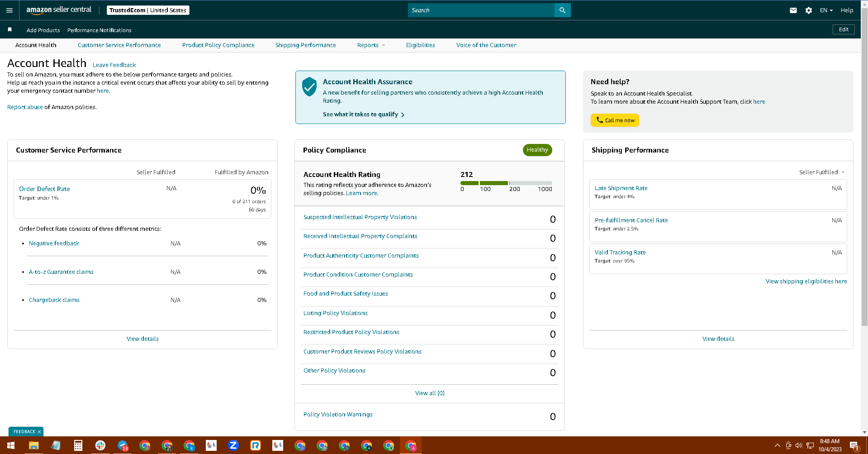Open the Calculator taskbar icon
This screenshot has width=868, height=454.
[78, 445]
